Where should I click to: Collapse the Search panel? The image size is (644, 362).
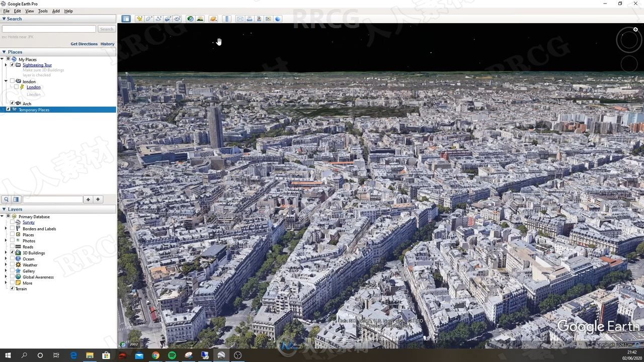click(4, 19)
